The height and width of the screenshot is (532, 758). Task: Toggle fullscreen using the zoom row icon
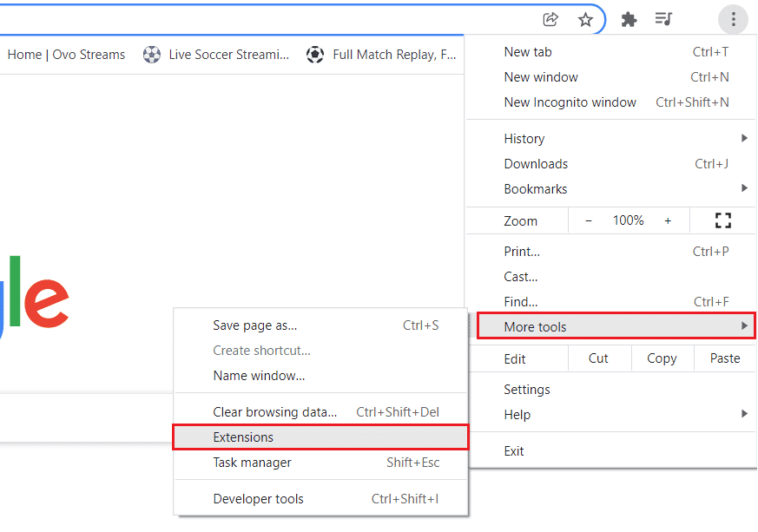[x=722, y=220]
